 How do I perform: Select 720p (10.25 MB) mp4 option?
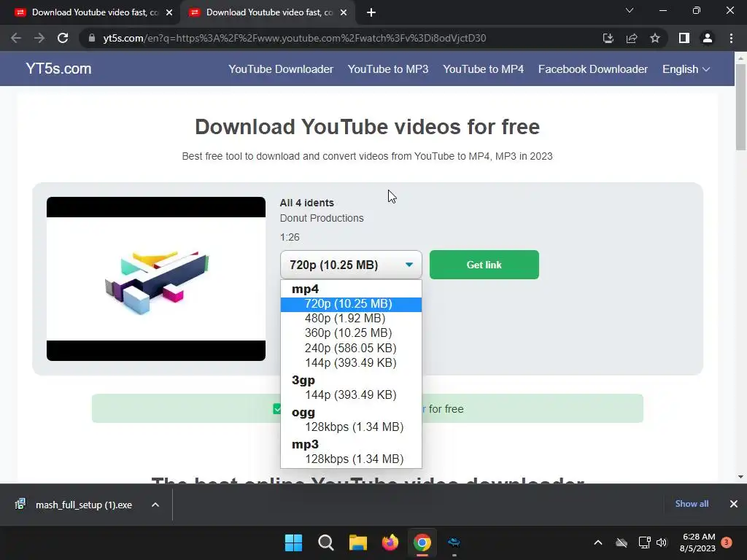(351, 304)
